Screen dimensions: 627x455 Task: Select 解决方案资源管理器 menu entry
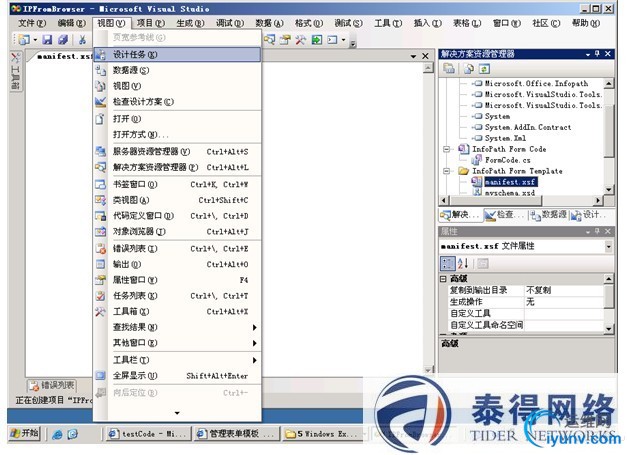(x=177, y=167)
